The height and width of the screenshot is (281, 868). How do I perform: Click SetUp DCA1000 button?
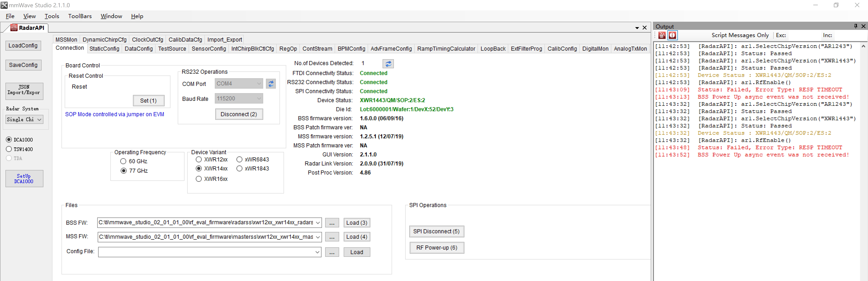point(24,179)
